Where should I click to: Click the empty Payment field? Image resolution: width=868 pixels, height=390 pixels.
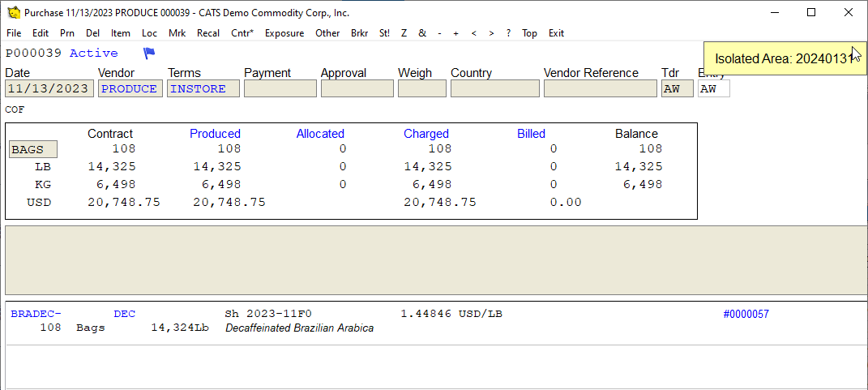280,88
